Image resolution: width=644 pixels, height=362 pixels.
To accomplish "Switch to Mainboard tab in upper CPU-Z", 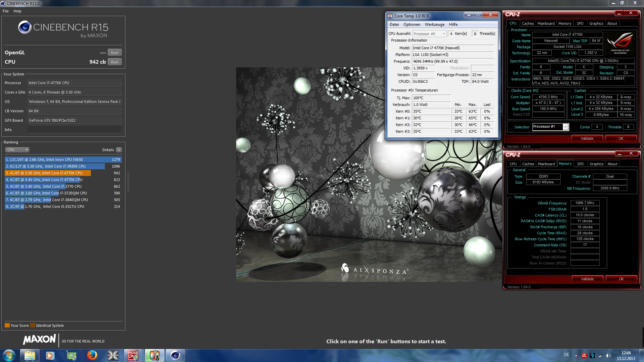I will pyautogui.click(x=546, y=23).
